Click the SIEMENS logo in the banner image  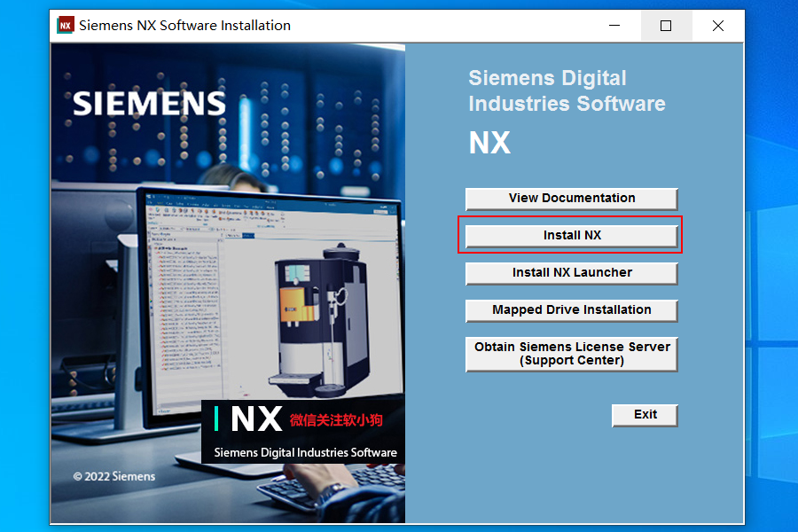tap(147, 103)
